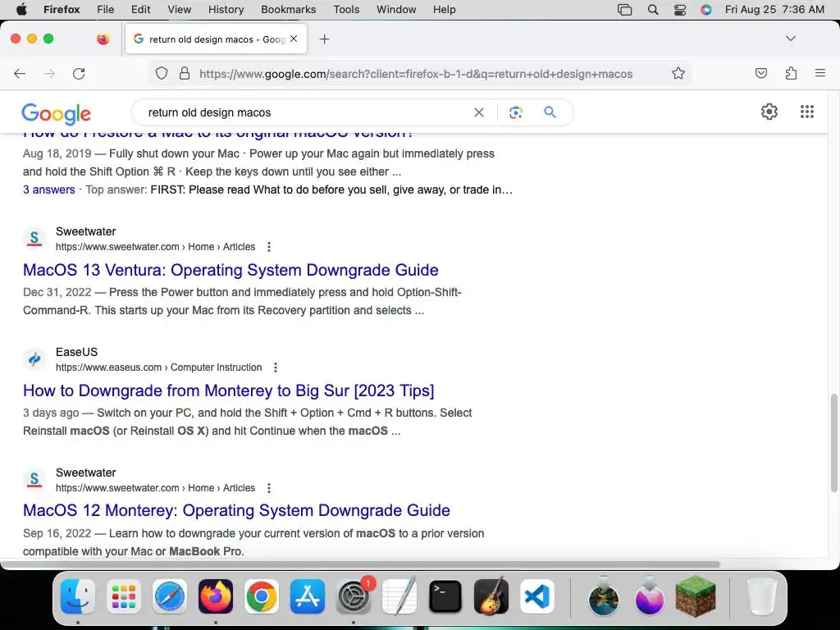Click the Sweetwater favicon above Ventura guide
Screen dimensions: 840x630
tap(34, 239)
